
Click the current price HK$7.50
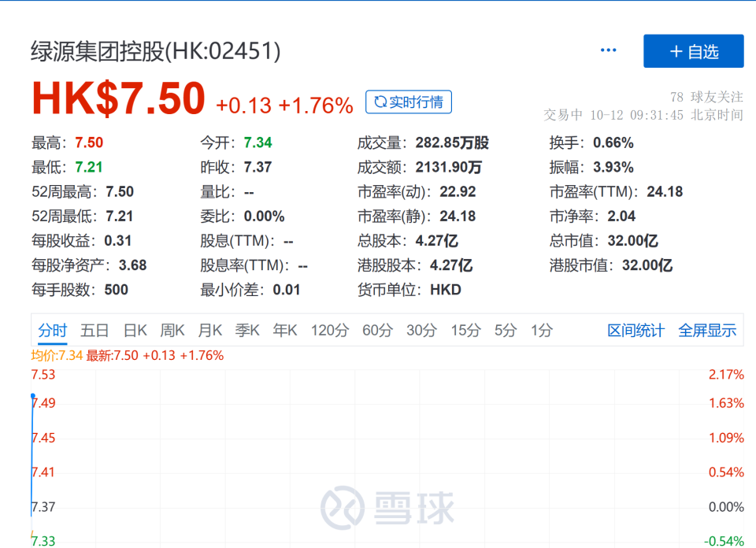pos(119,98)
